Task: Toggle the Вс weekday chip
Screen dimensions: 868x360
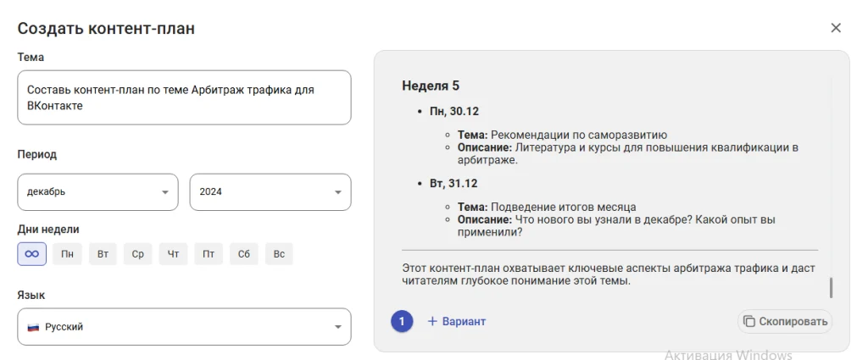Action: (x=279, y=254)
